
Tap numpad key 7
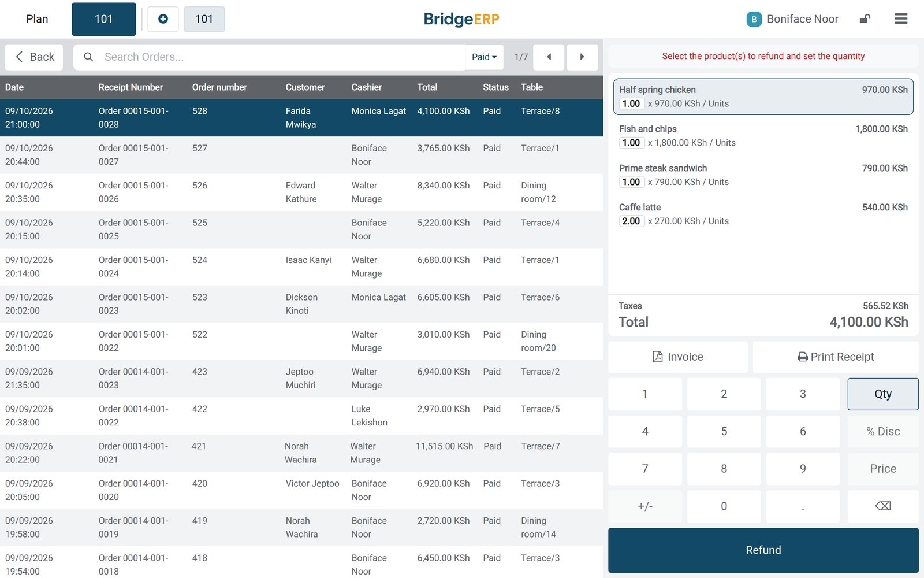pos(645,469)
